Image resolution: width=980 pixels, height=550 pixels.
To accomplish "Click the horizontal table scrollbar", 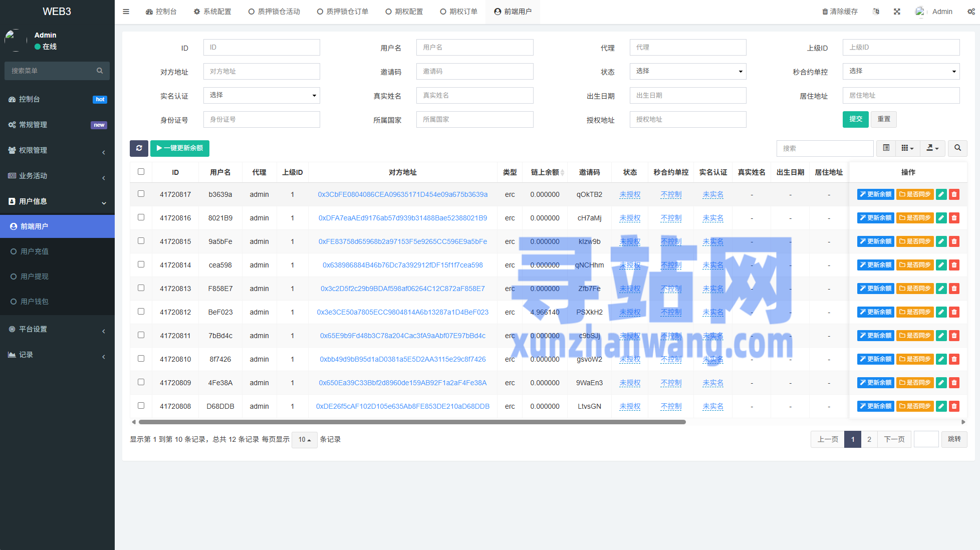I will coord(412,422).
